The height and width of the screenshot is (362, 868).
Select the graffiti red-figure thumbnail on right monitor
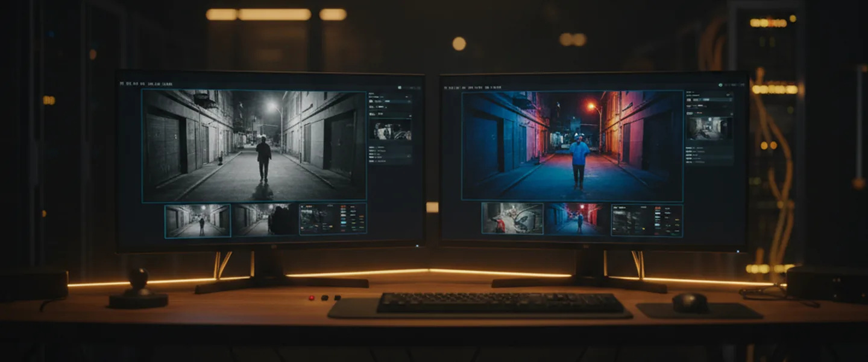512,218
